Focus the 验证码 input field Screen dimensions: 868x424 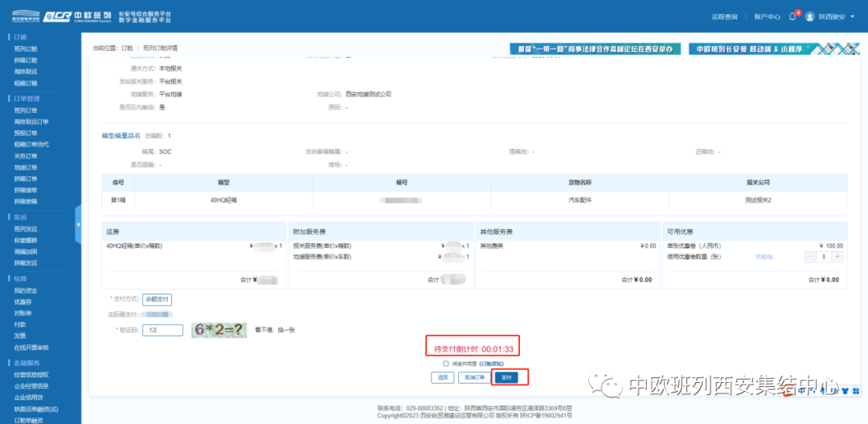162,331
